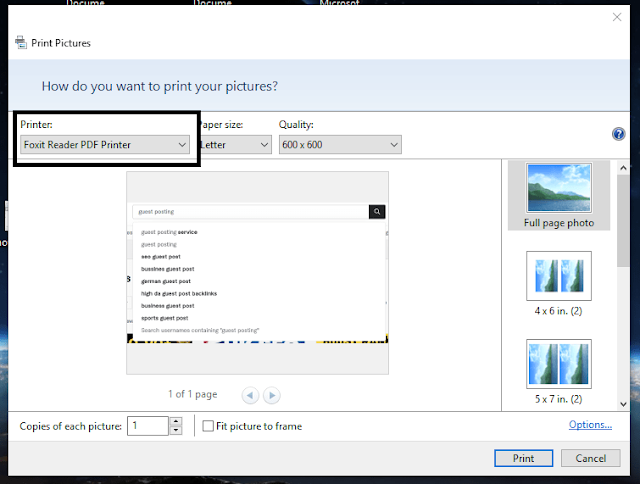Click the layout list scrollbar thumb

[623, 221]
